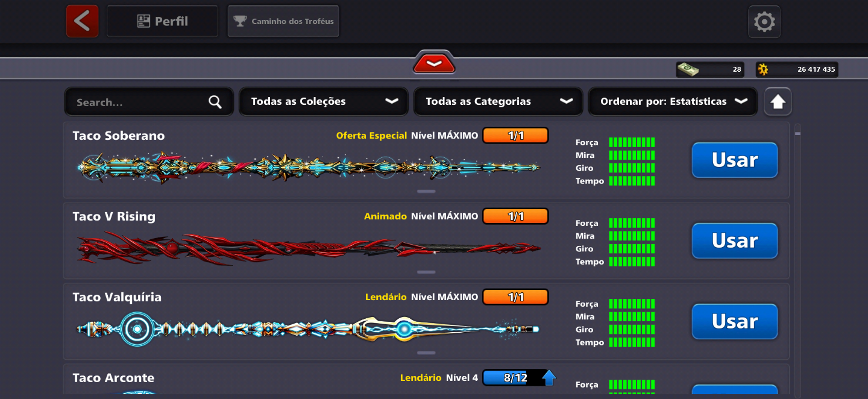Open Ordenar por: Estatísticas dropdown
Image resolution: width=868 pixels, height=399 pixels.
click(673, 101)
